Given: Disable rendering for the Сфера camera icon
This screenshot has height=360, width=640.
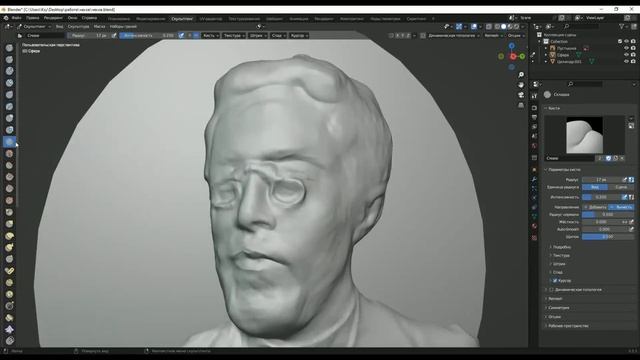Looking at the screenshot, I should pos(633,55).
